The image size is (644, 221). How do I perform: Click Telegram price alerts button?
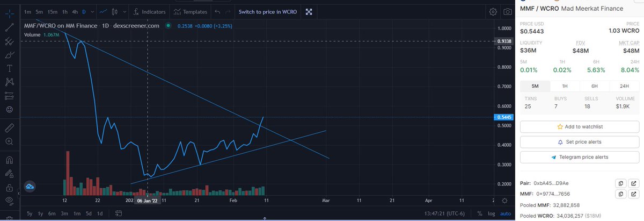pyautogui.click(x=580, y=157)
